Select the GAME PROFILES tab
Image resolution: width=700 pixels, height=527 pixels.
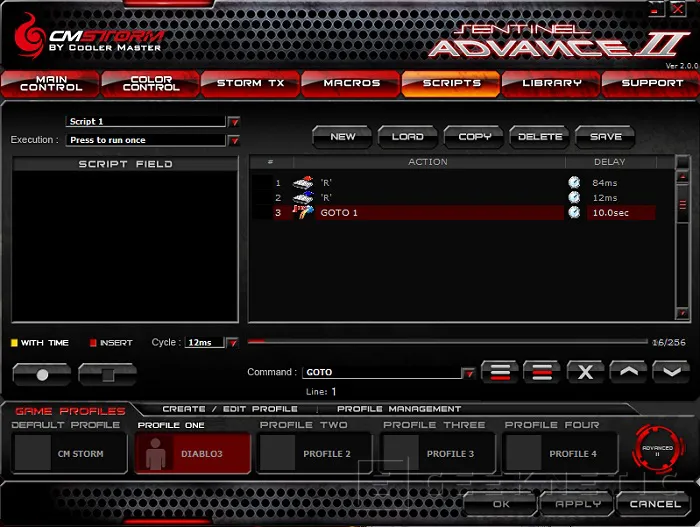coord(70,411)
